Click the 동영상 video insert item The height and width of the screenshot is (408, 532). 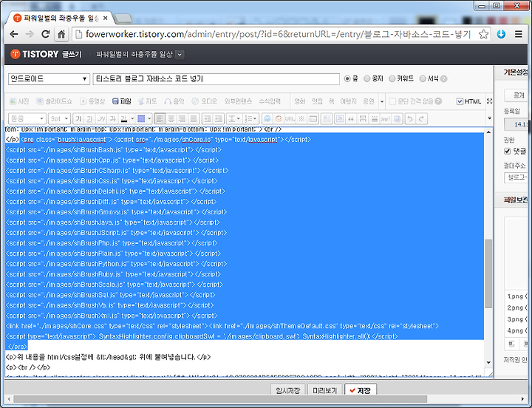tap(92, 101)
